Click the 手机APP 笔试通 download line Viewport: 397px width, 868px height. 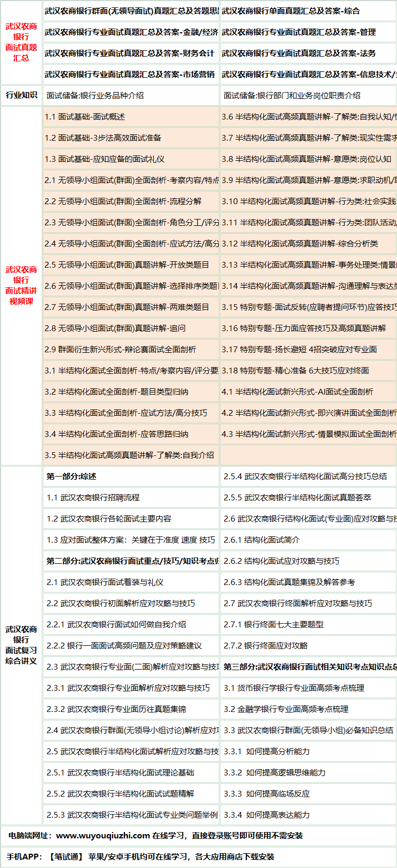[x=140, y=857]
